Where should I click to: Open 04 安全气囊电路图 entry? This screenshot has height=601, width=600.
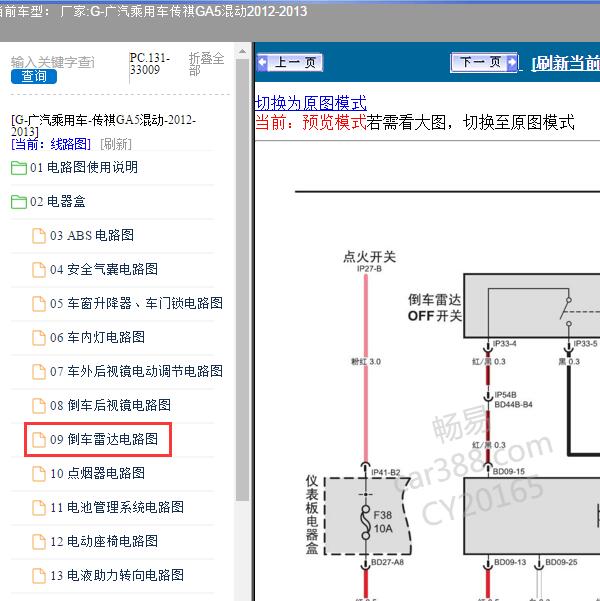point(104,269)
